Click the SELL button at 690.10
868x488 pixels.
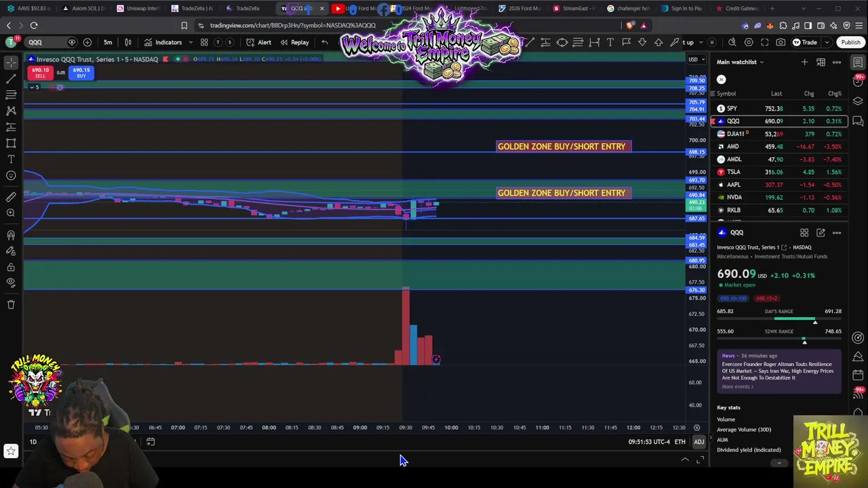(40, 73)
